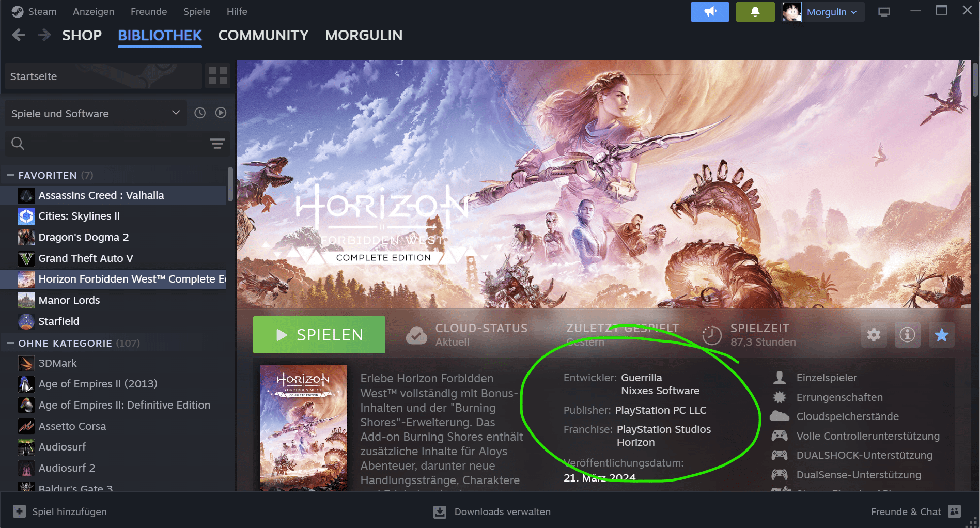Click the 3DMark application icon
Viewport: 980px width, 528px height.
tap(26, 363)
